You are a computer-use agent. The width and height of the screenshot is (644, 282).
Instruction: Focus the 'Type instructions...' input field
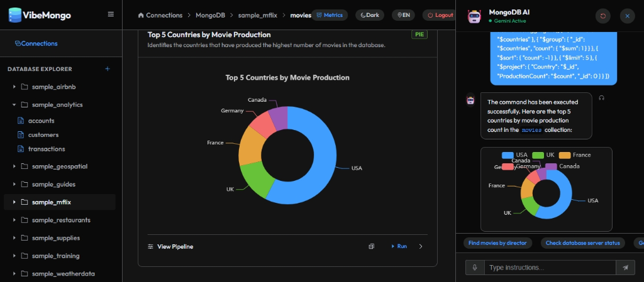(550, 268)
